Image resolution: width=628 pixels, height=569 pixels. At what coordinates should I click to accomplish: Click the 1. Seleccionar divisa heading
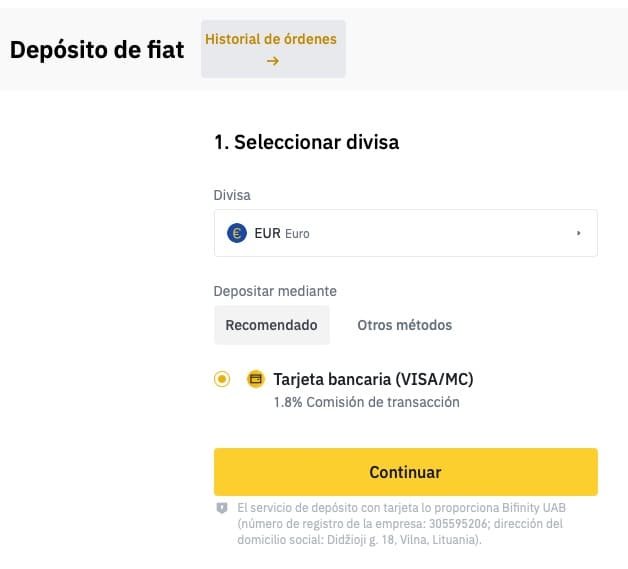click(307, 142)
